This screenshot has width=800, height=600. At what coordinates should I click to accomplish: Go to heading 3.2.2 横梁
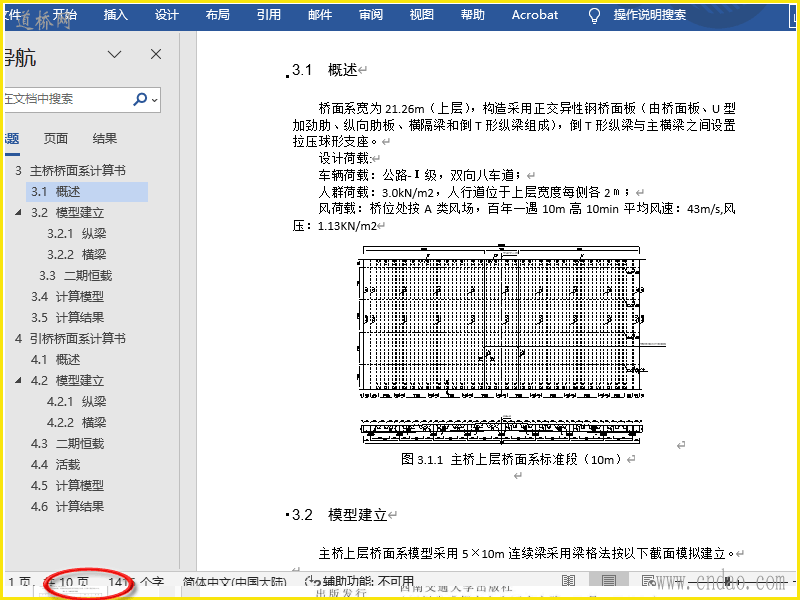tap(77, 255)
